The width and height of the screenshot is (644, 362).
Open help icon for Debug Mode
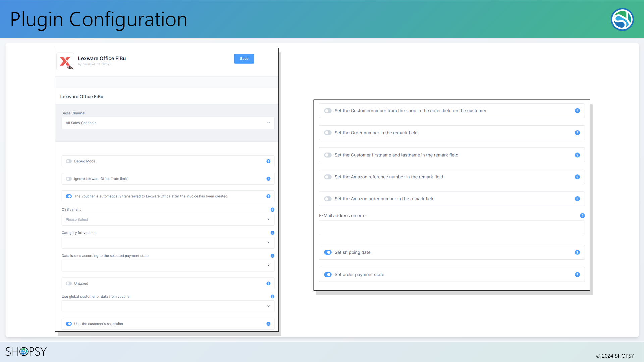coord(268,161)
